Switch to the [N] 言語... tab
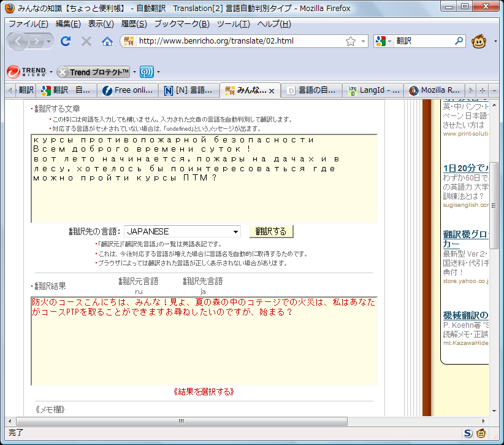This screenshot has height=445, width=504. (x=189, y=90)
